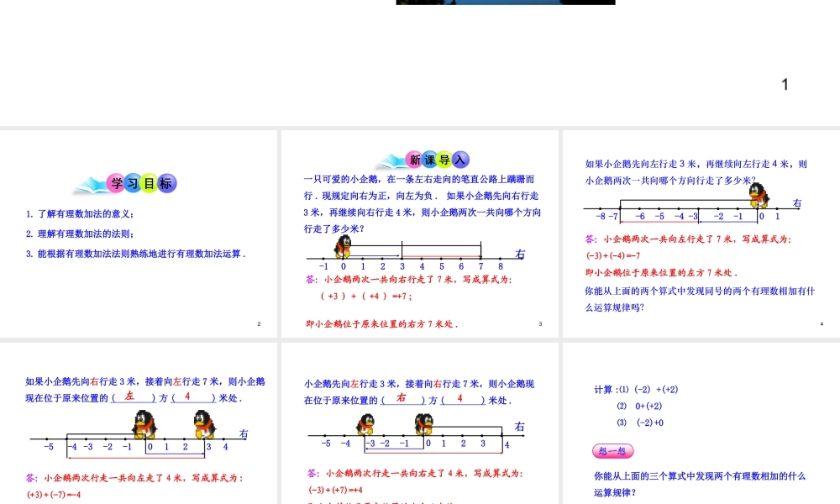Click the book icon before 新课导入 banner
The width and height of the screenshot is (840, 504).
click(391, 160)
